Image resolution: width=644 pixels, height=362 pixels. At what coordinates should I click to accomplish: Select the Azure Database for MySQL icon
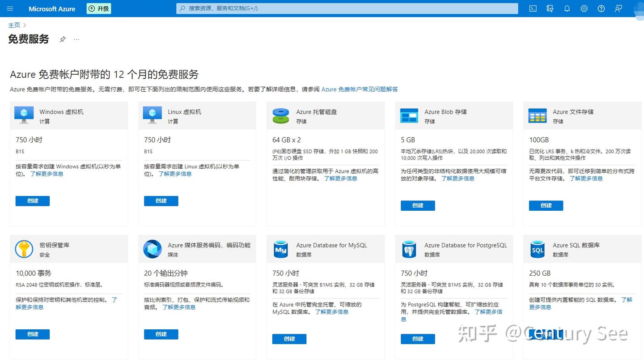pos(281,249)
